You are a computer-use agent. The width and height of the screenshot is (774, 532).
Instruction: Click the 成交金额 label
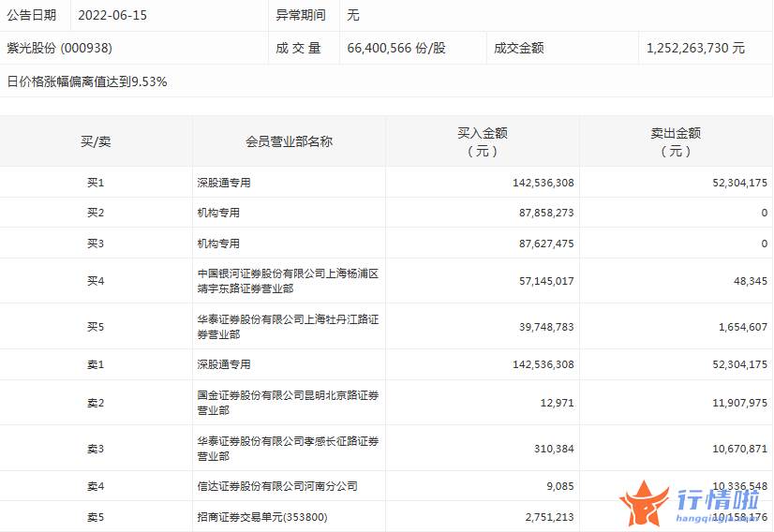[x=519, y=48]
